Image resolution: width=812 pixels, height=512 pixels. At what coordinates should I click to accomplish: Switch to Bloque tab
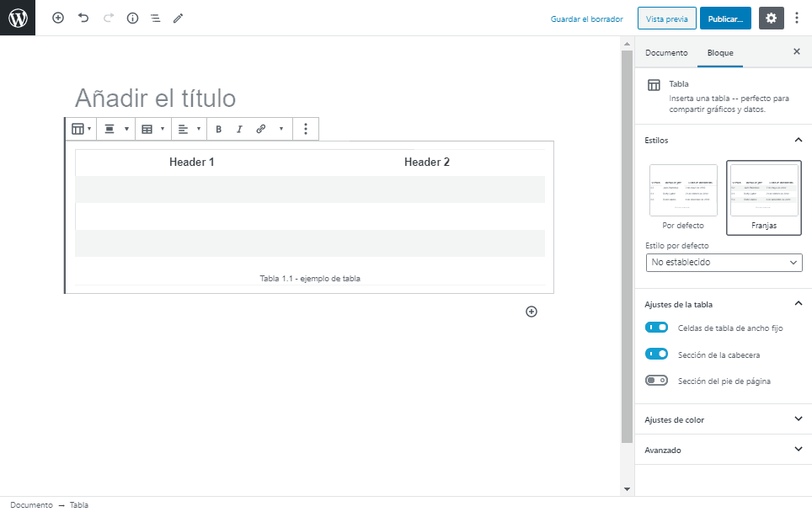(720, 53)
